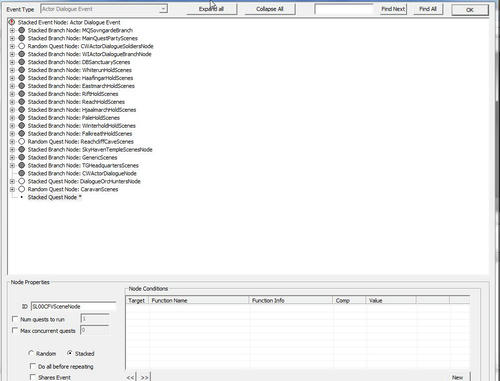Click the Find Next button
Screen dimensions: 500x381
coord(393,9)
